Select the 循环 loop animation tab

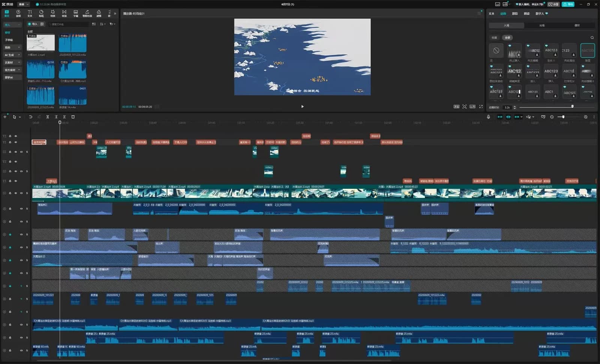pyautogui.click(x=577, y=25)
